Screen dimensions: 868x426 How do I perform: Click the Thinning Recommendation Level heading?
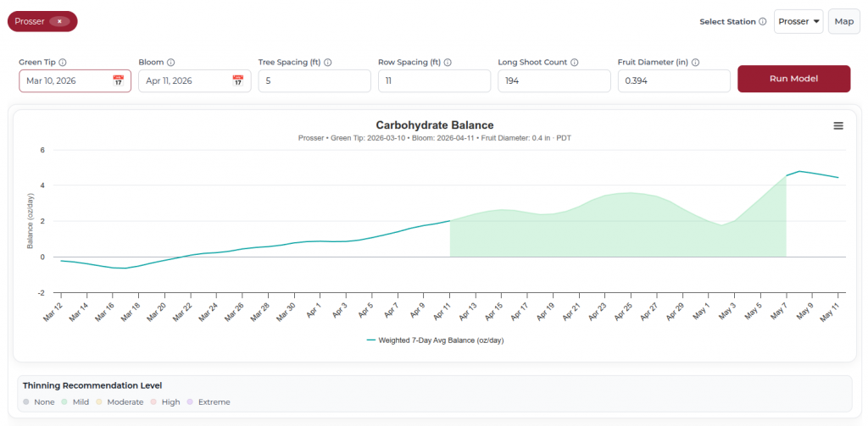(92, 385)
